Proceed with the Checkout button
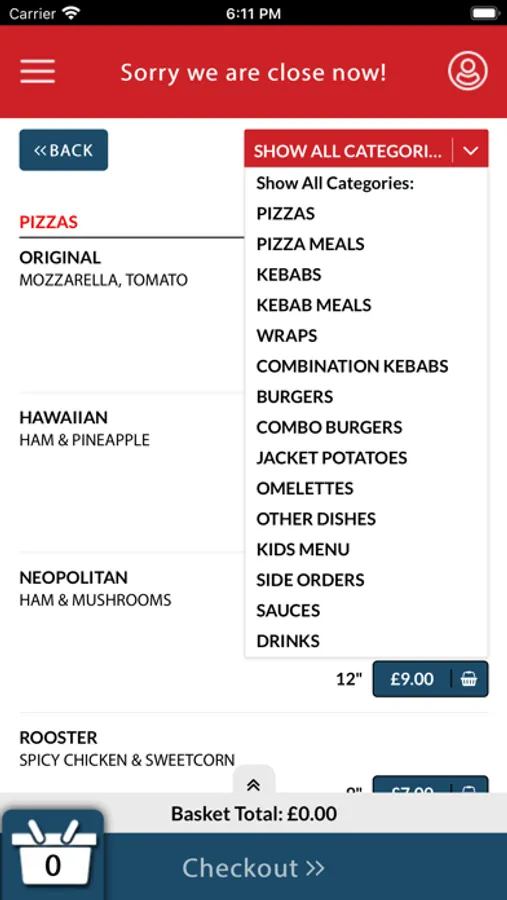The width and height of the screenshot is (507, 900). coord(253,867)
